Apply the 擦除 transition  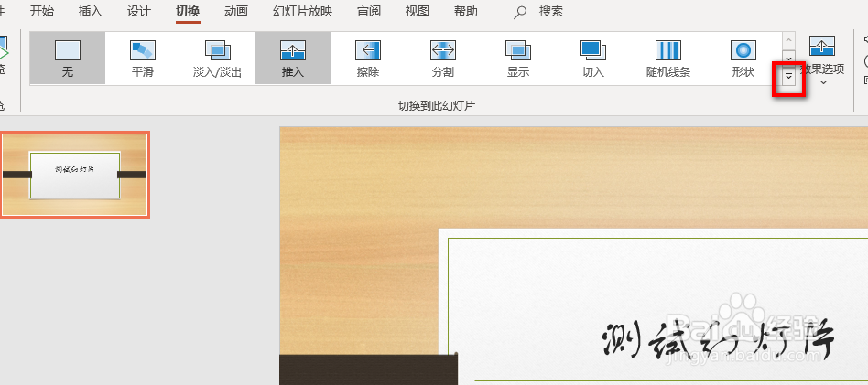click(x=368, y=59)
